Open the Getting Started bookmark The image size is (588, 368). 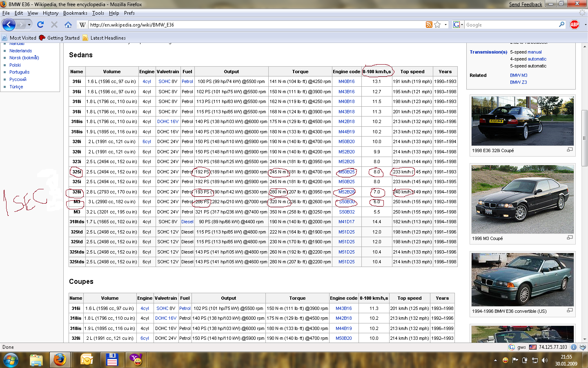60,38
